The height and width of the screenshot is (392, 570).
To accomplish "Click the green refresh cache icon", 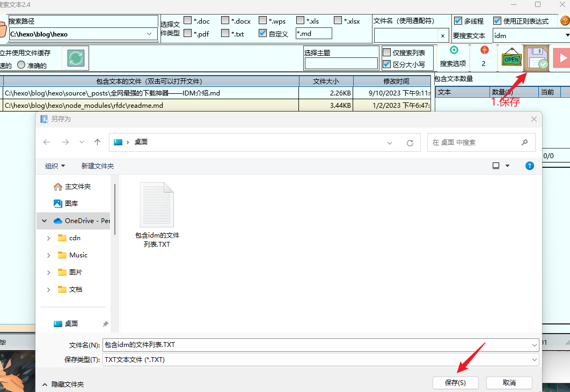I will [x=76, y=58].
